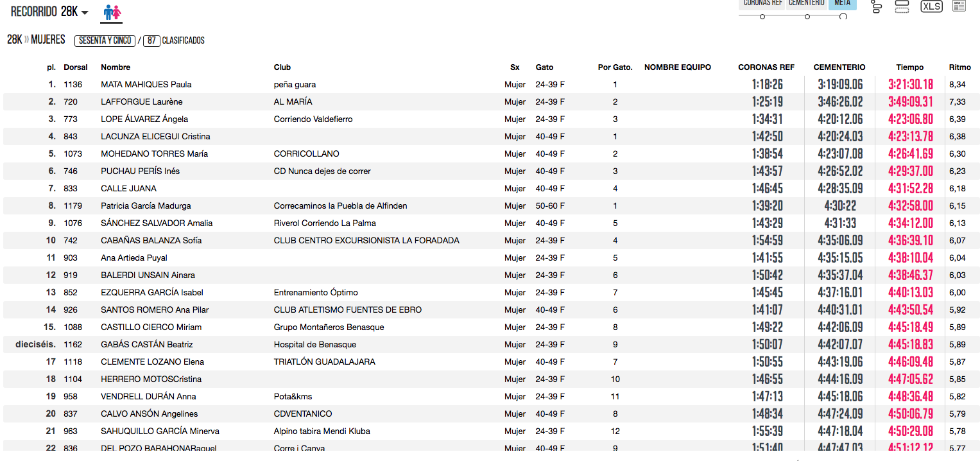Open the gender filter male/female icon

112,12
